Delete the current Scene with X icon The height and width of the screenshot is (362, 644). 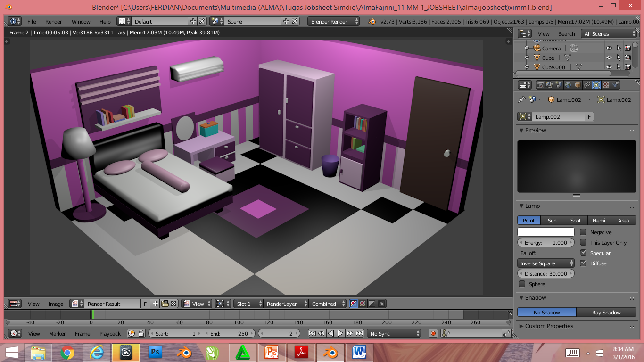[x=295, y=22]
